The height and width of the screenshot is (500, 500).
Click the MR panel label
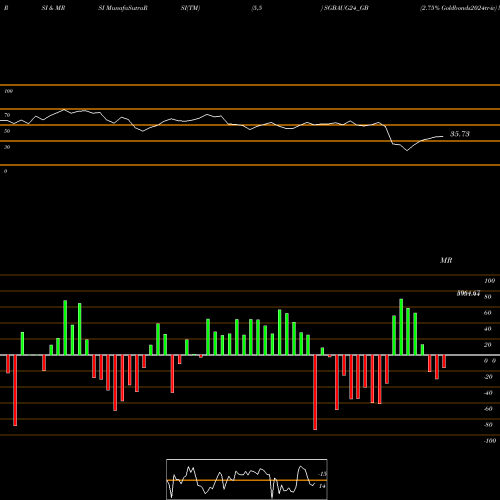point(446,260)
